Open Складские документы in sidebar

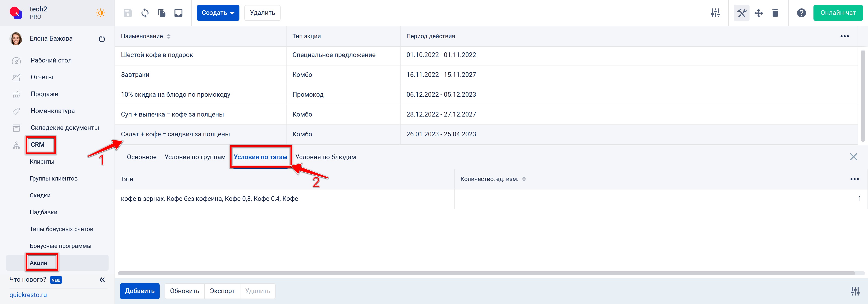[65, 128]
